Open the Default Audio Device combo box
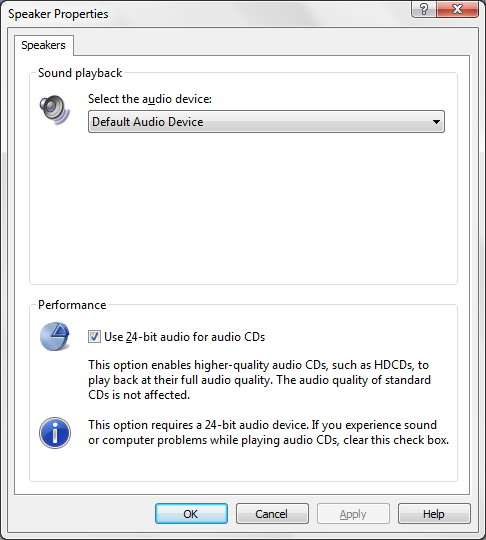Image resolution: width=486 pixels, height=540 pixels. (266, 122)
